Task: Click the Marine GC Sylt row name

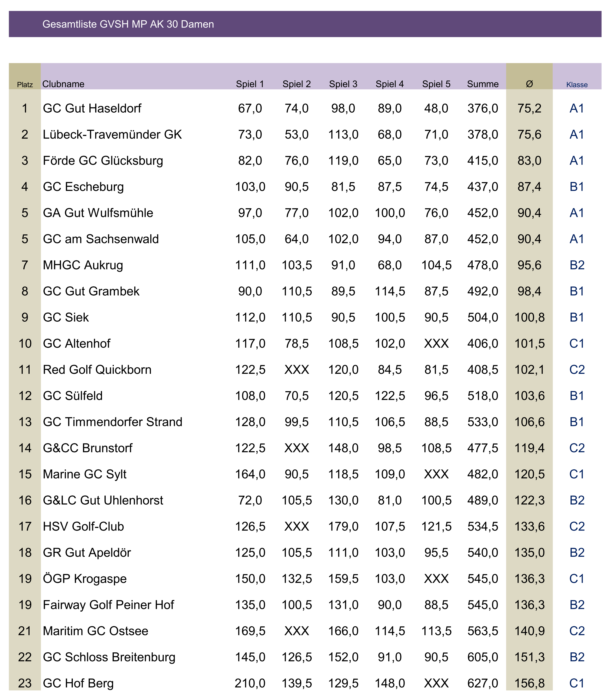Action: (84, 474)
